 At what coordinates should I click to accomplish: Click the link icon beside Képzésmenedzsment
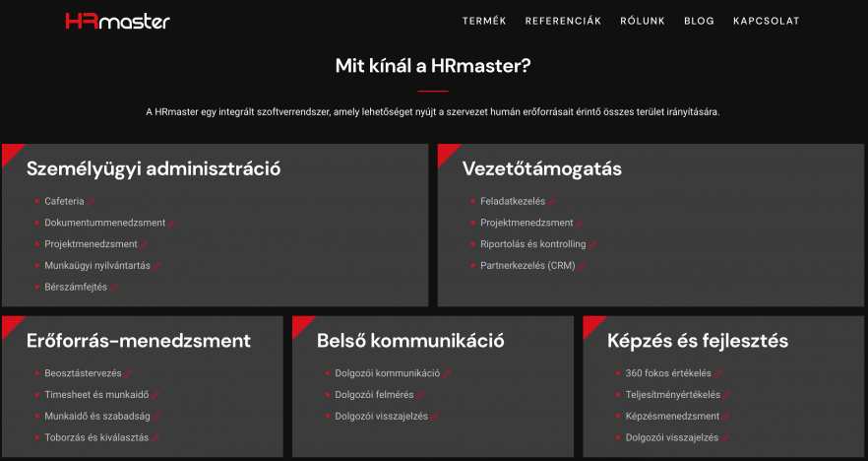[x=725, y=417]
